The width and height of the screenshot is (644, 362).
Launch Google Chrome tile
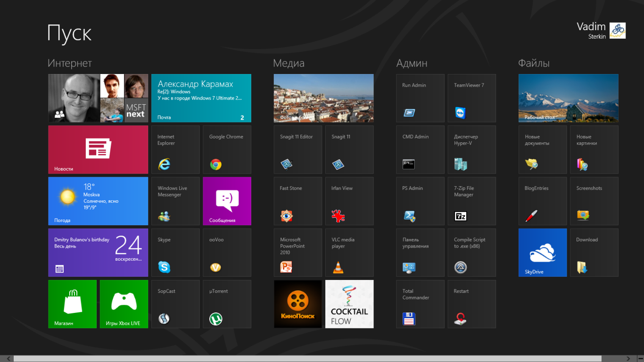pyautogui.click(x=227, y=149)
